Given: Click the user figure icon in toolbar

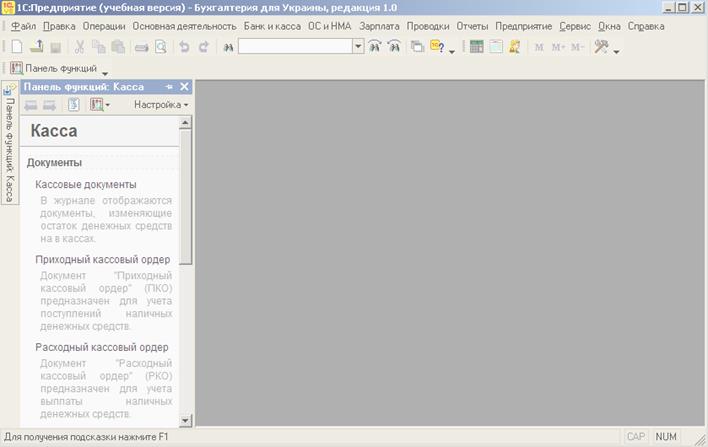Looking at the screenshot, I should [515, 47].
